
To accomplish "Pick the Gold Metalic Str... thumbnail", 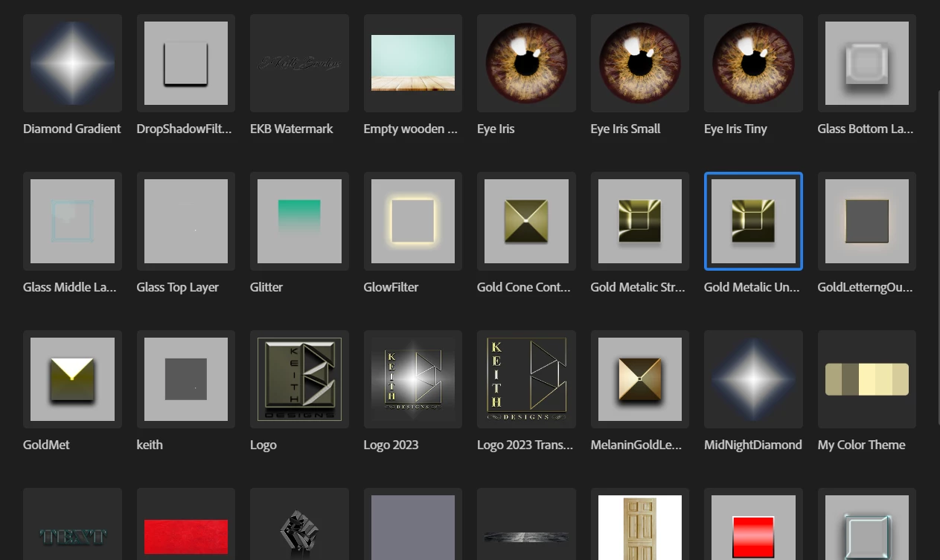I will [x=640, y=221].
